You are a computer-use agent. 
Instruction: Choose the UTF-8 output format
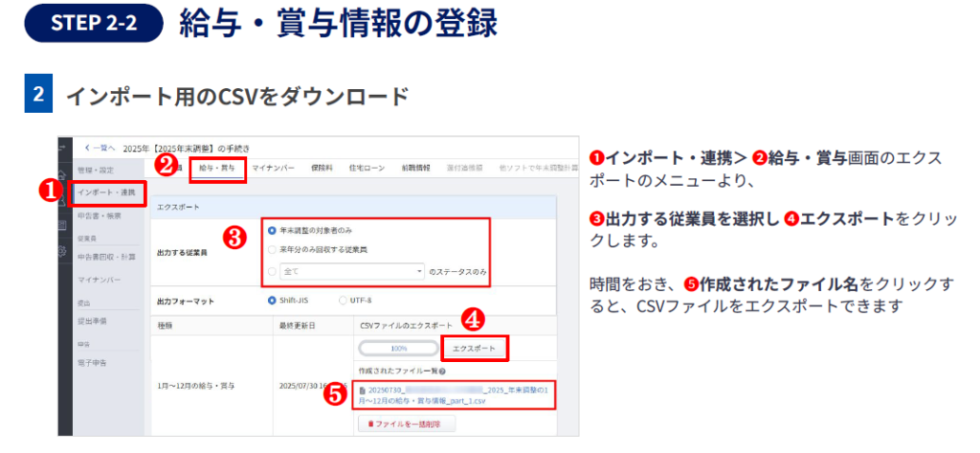point(343,301)
